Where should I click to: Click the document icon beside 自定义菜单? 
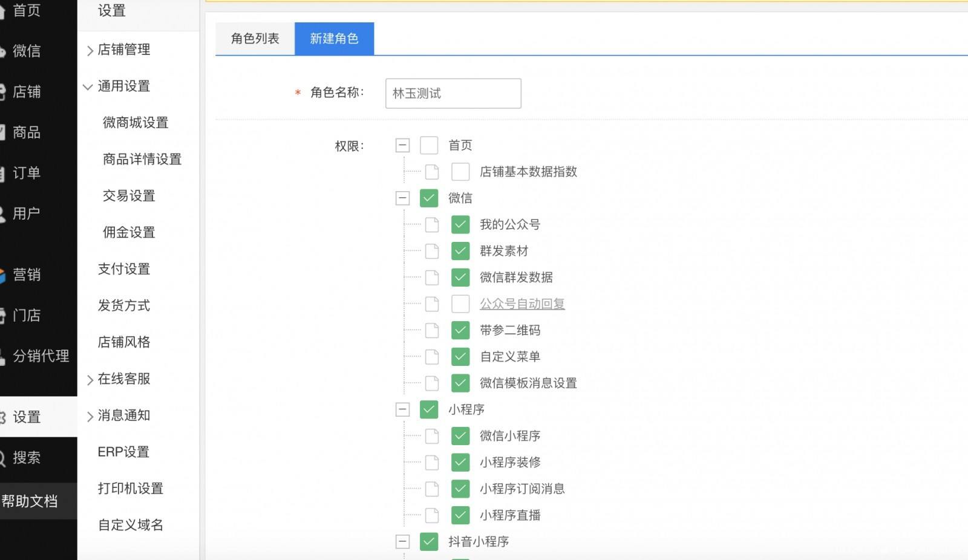432,357
